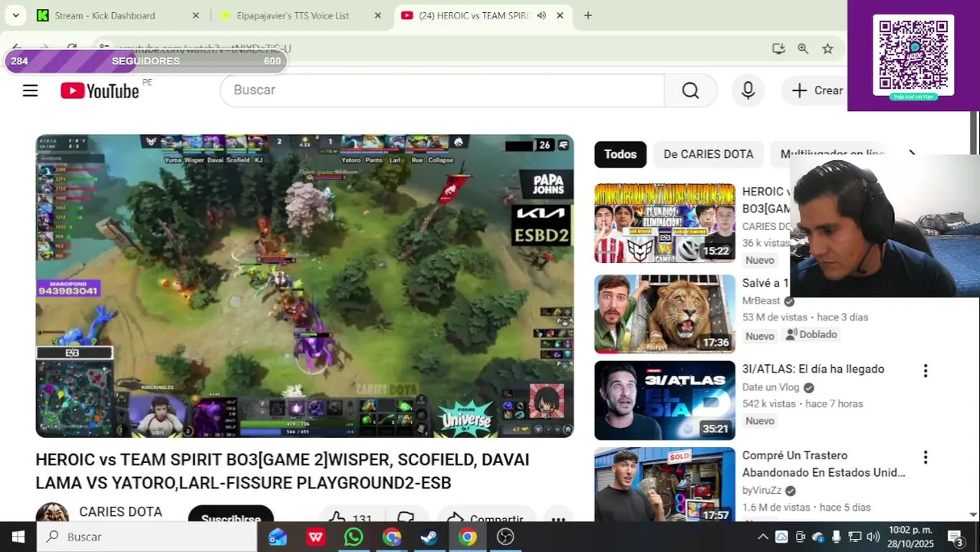This screenshot has height=552, width=980.
Task: Open the microphone tray icon
Action: [x=836, y=537]
